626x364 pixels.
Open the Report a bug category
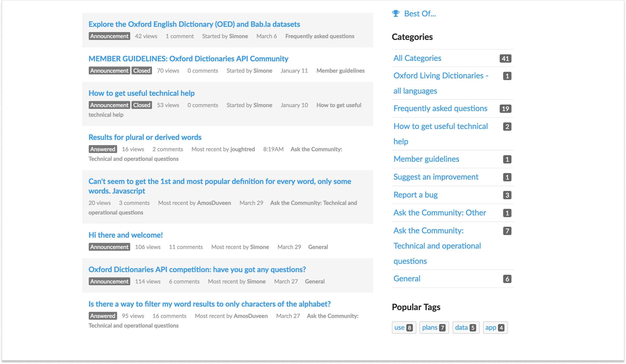(x=415, y=194)
